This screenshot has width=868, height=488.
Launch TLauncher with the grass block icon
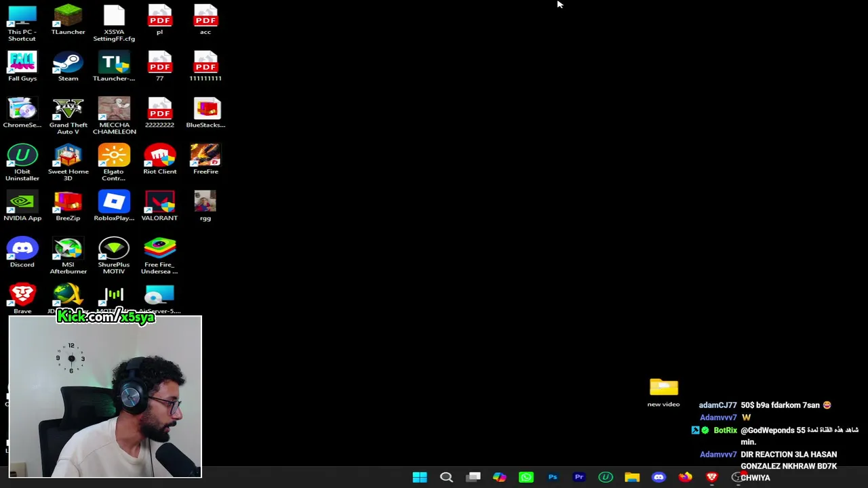68,20
